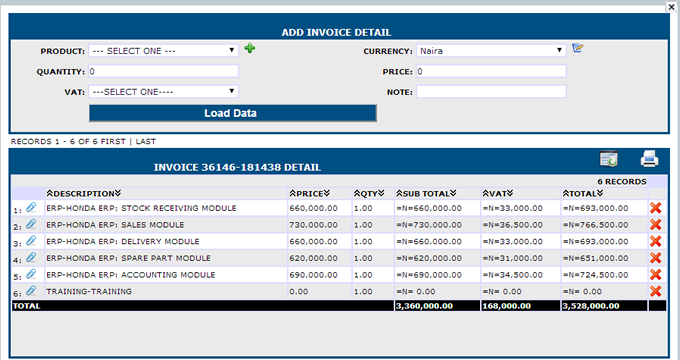
Task: Focus the Quantity input field
Action: tap(163, 71)
